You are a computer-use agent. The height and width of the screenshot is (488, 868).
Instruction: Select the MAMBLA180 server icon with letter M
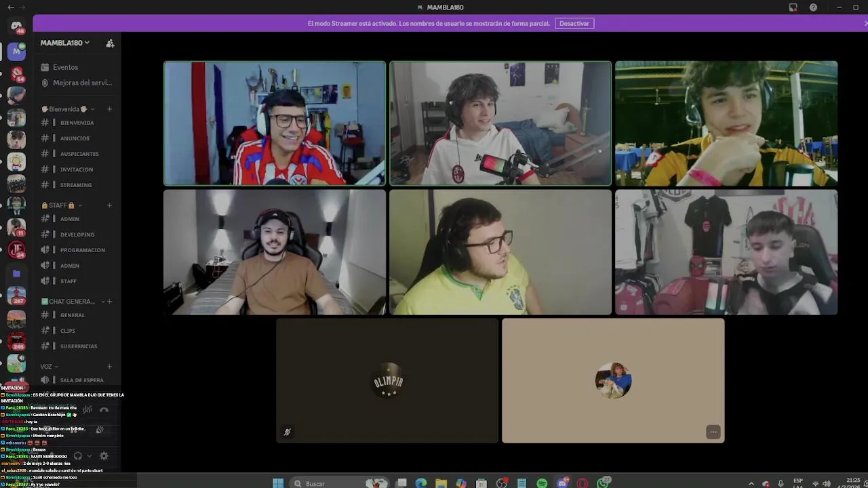(16, 51)
